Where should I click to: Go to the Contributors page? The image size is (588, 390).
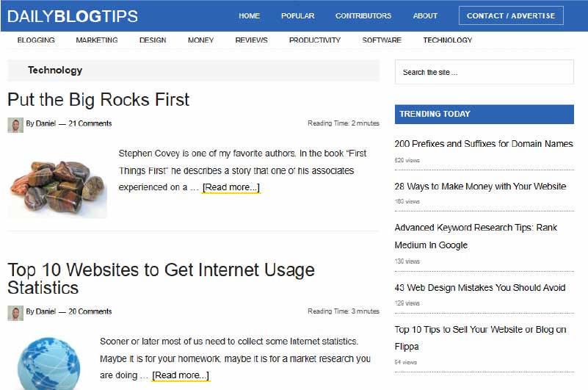363,15
